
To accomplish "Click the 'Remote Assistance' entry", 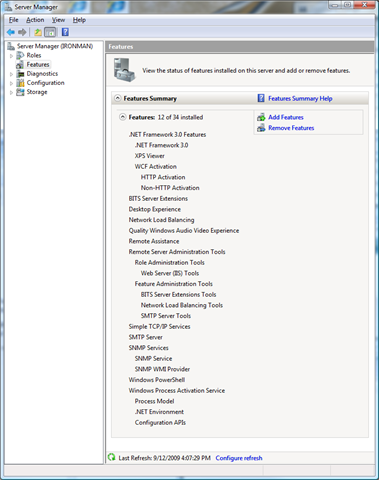I will pos(154,241).
